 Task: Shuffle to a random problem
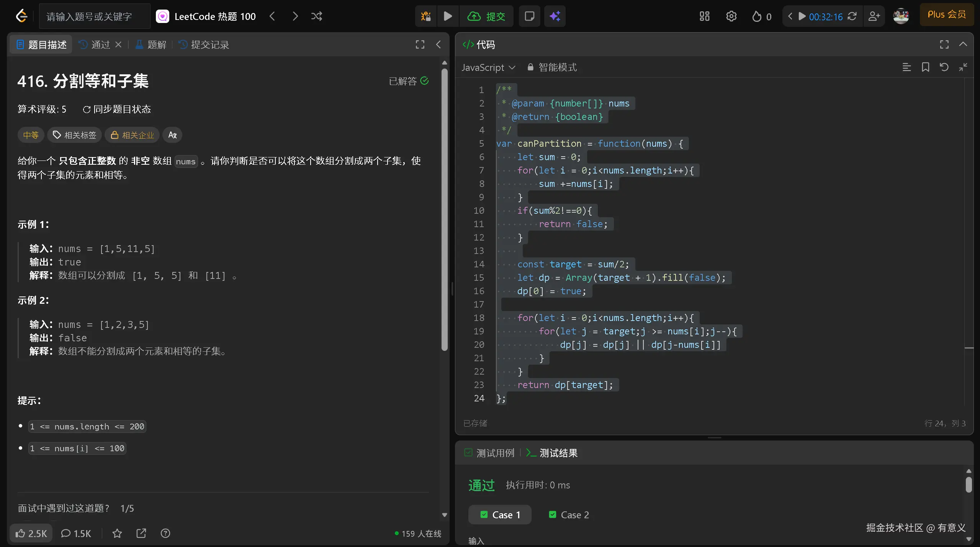pyautogui.click(x=316, y=16)
